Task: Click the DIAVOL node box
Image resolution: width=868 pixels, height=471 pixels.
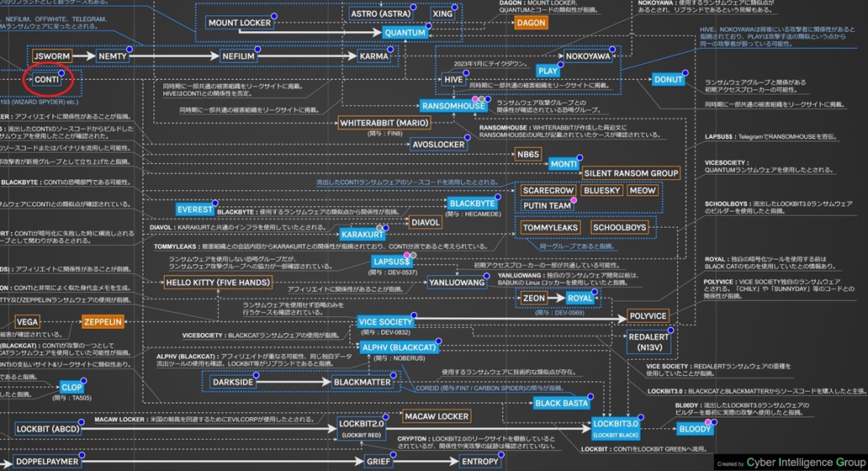Action: [425, 222]
